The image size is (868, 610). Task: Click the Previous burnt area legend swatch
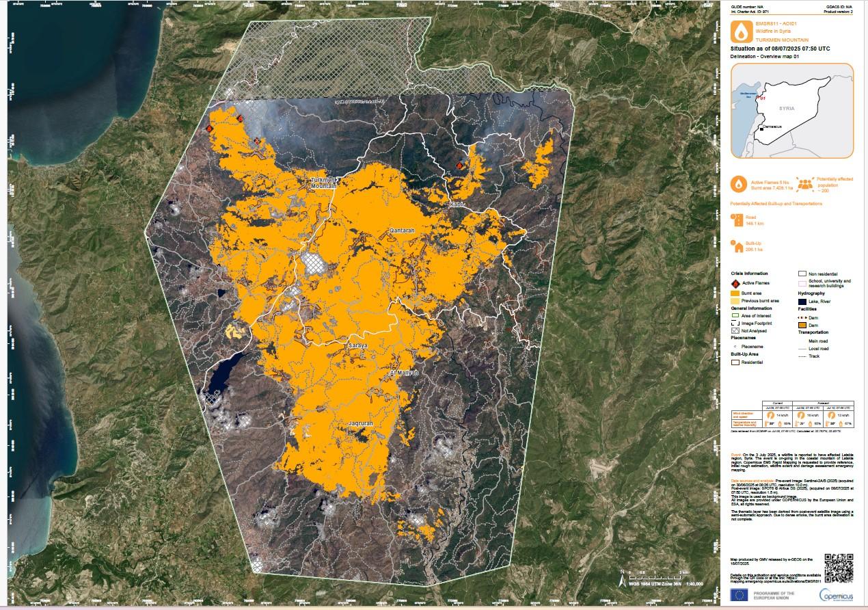coord(735,300)
